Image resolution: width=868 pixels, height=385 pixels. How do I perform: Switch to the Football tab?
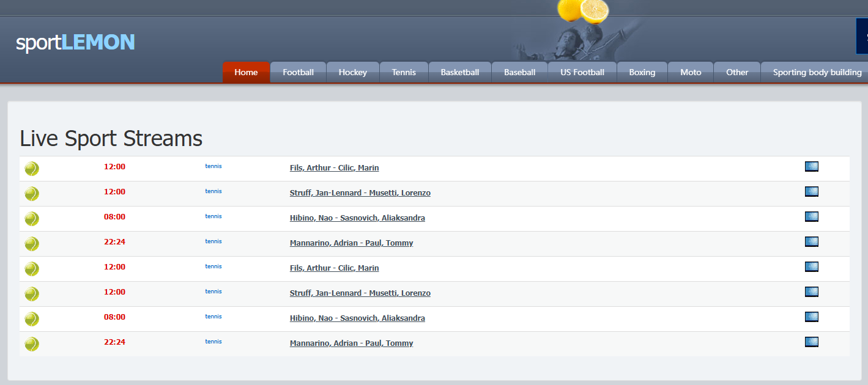click(298, 72)
